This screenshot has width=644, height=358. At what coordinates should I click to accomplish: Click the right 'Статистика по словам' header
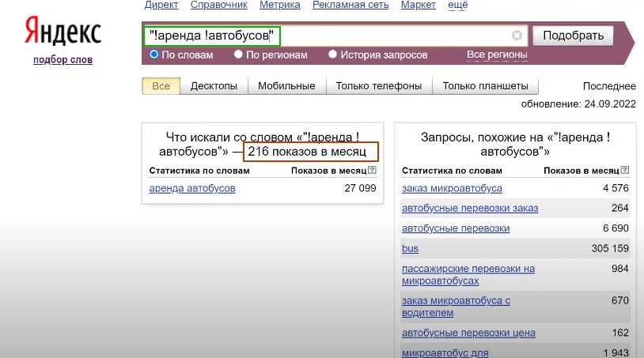(452, 171)
